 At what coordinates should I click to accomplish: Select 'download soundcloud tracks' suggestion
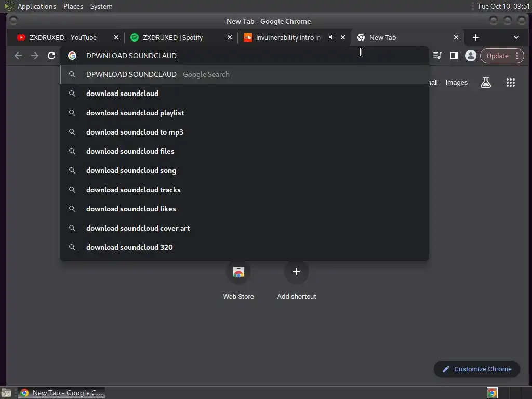(x=244, y=190)
